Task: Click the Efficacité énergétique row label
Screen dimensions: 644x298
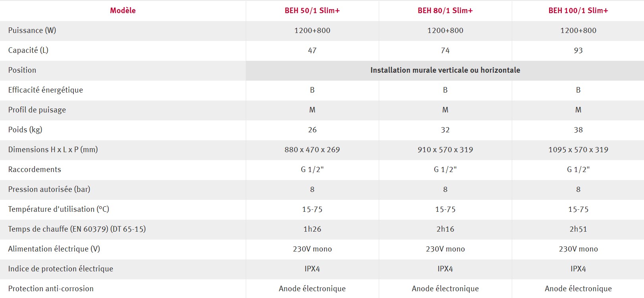Action: pos(46,90)
